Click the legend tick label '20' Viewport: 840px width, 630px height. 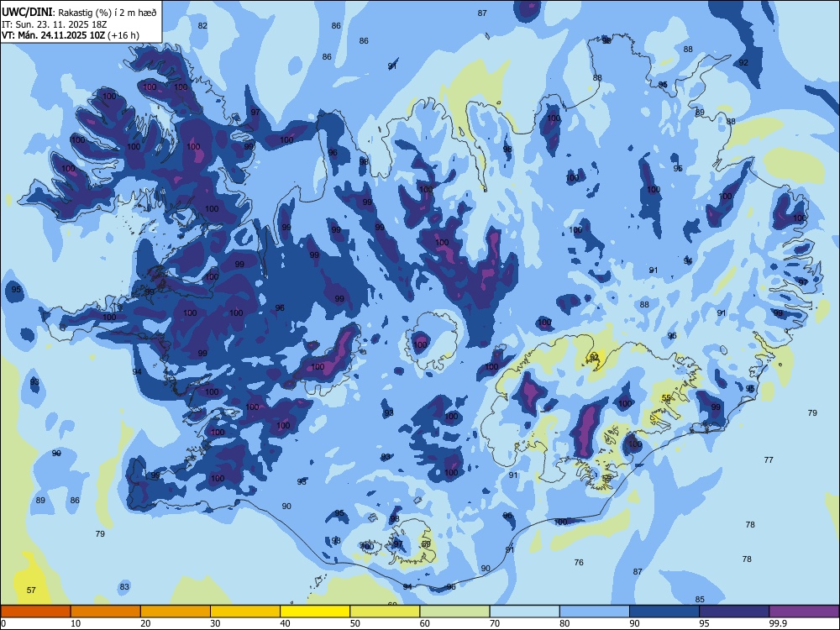tap(145, 623)
